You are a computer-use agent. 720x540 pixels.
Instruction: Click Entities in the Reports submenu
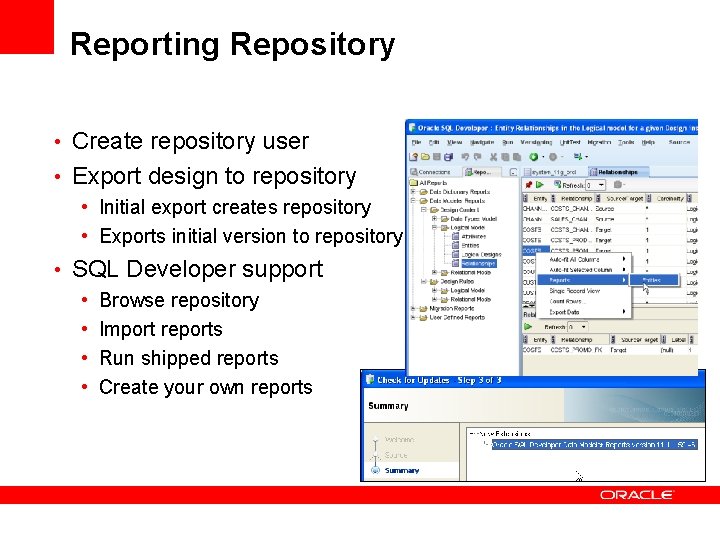tap(654, 280)
